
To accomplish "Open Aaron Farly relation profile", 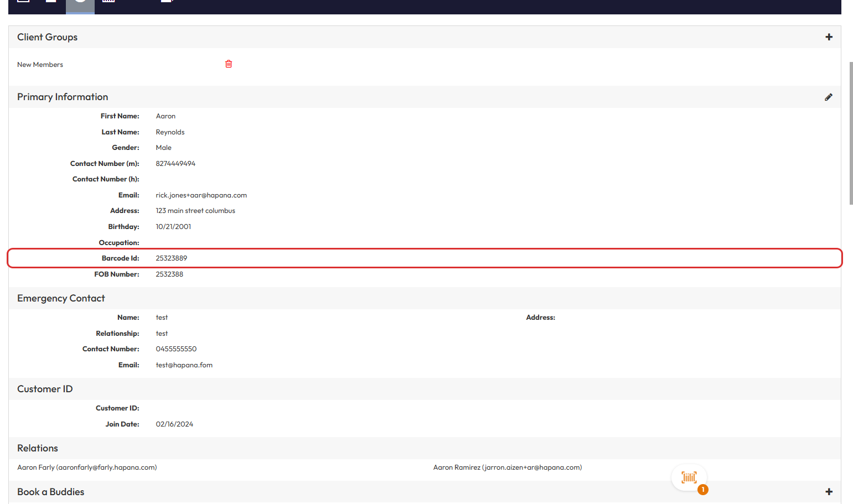I will 87,467.
